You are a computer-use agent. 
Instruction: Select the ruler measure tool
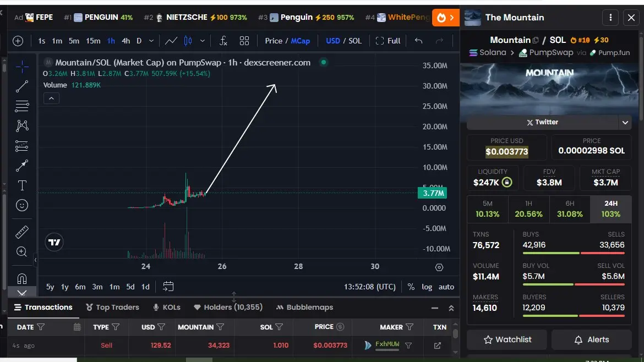pyautogui.click(x=22, y=232)
